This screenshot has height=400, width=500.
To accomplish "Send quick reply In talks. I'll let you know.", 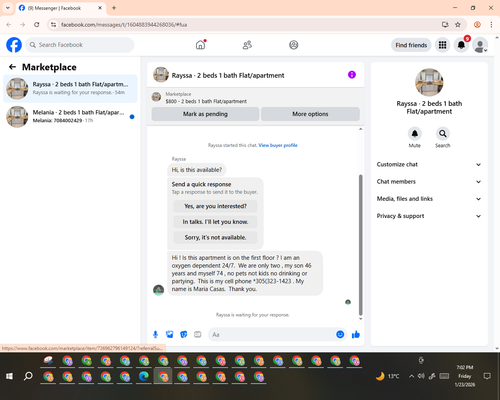I will [x=215, y=222].
